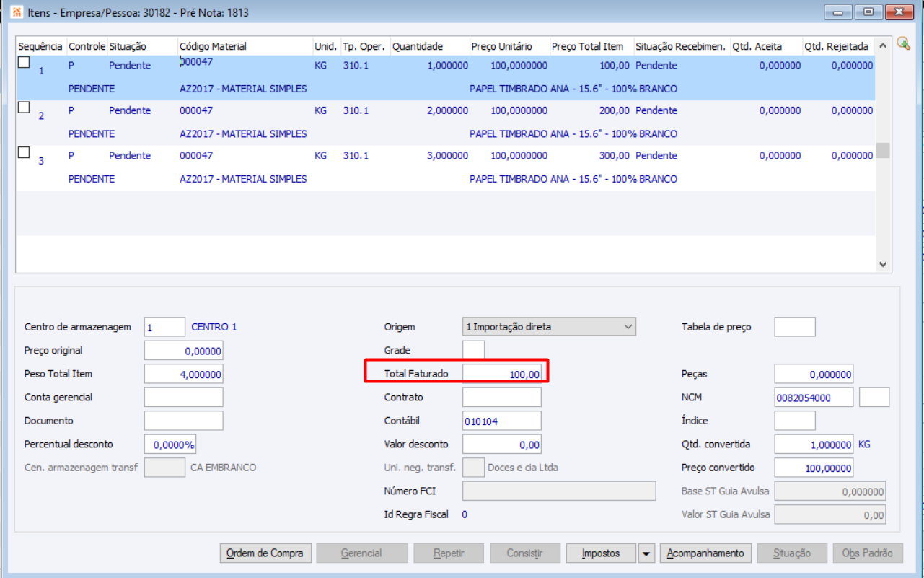Click the Percentual desconto field
924x578 pixels.
click(170, 445)
